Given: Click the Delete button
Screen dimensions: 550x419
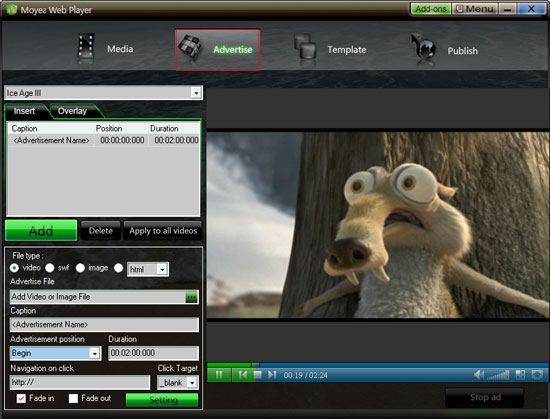Looking at the screenshot, I should coord(101,231).
